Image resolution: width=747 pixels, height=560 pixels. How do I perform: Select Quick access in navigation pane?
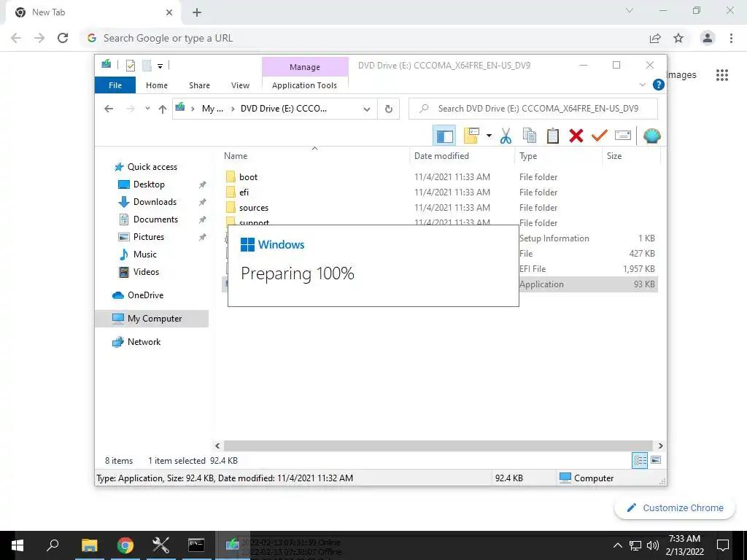pyautogui.click(x=152, y=167)
